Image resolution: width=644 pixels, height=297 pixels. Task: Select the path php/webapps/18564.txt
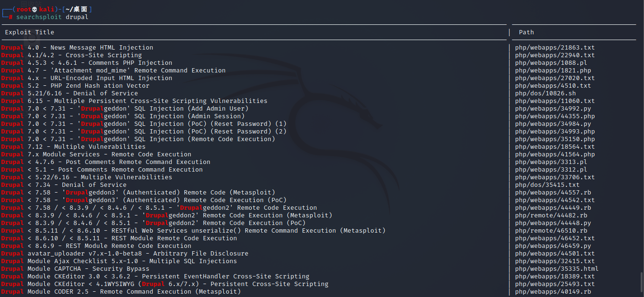pyautogui.click(x=555, y=147)
